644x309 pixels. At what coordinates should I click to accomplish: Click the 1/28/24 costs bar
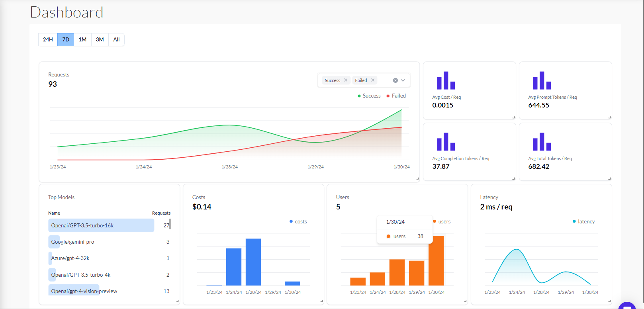(253, 262)
